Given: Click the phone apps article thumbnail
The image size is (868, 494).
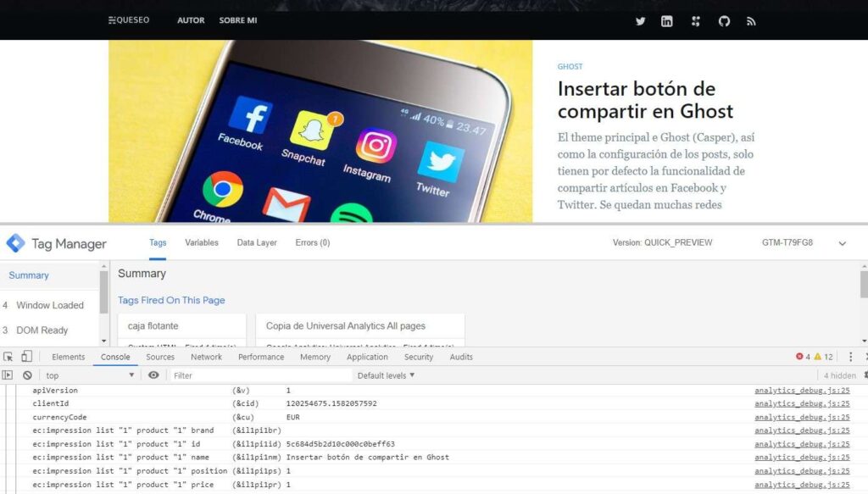Looking at the screenshot, I should tap(320, 131).
